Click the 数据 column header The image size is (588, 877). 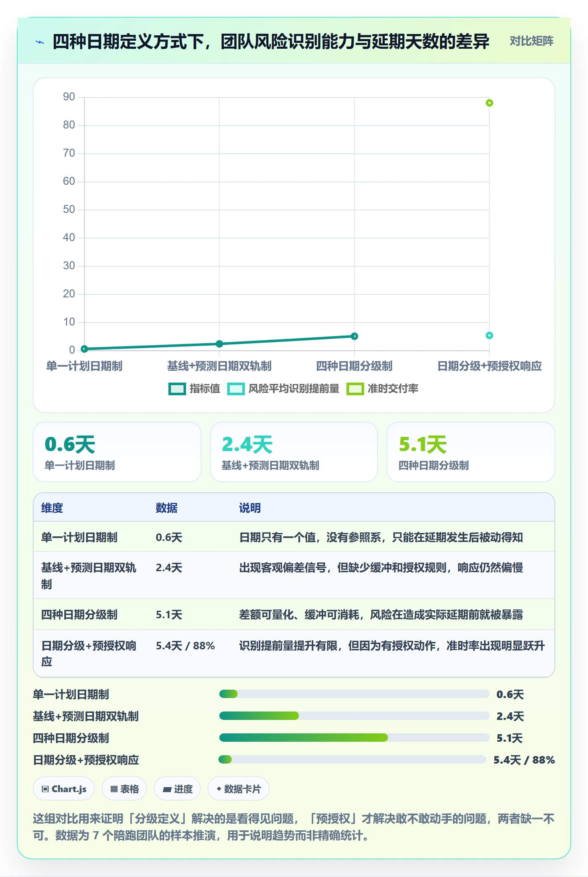tap(167, 508)
